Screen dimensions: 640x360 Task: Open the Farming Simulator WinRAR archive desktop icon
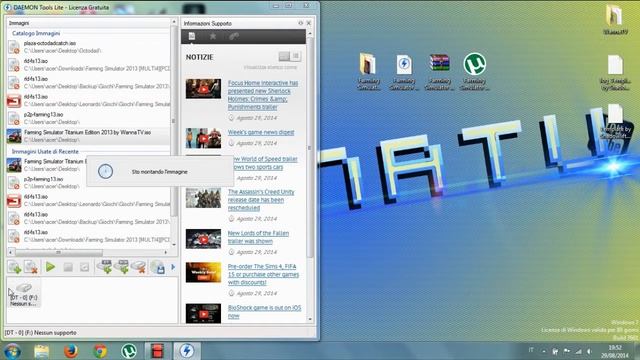pyautogui.click(x=439, y=71)
